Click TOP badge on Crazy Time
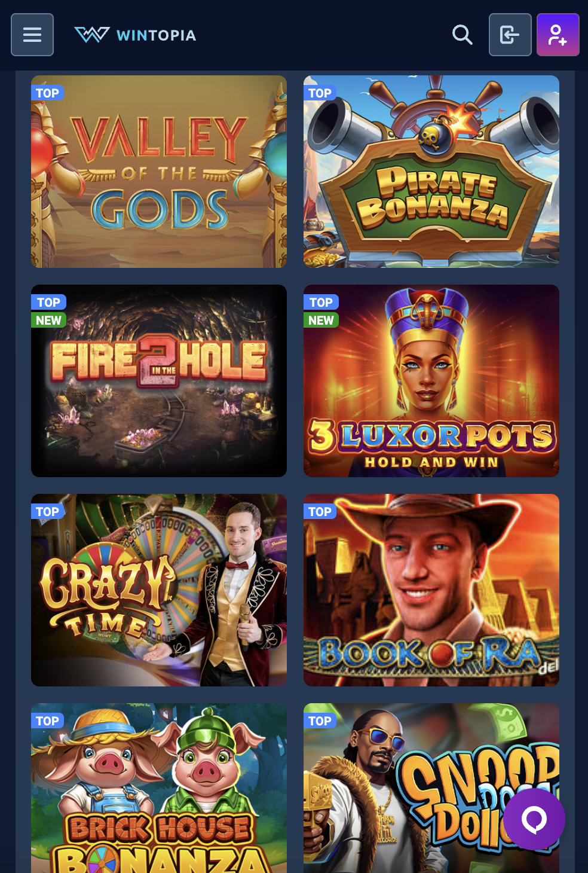 coord(47,511)
